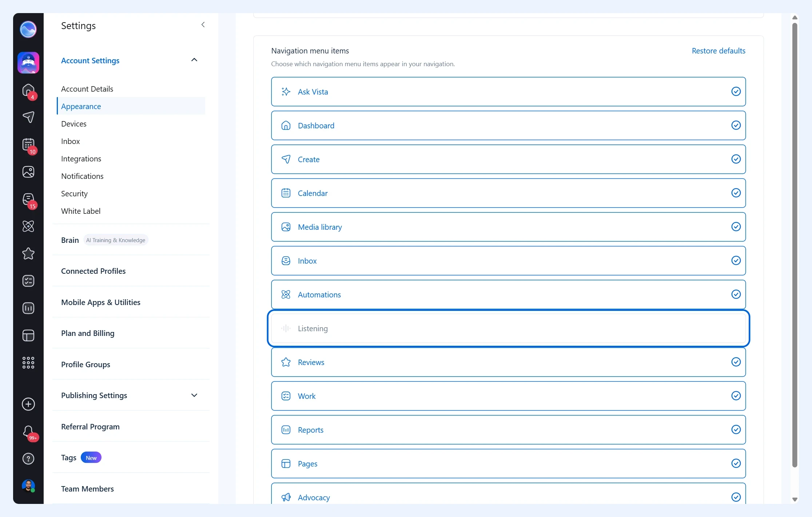Open Security settings
812x517 pixels.
(74, 193)
